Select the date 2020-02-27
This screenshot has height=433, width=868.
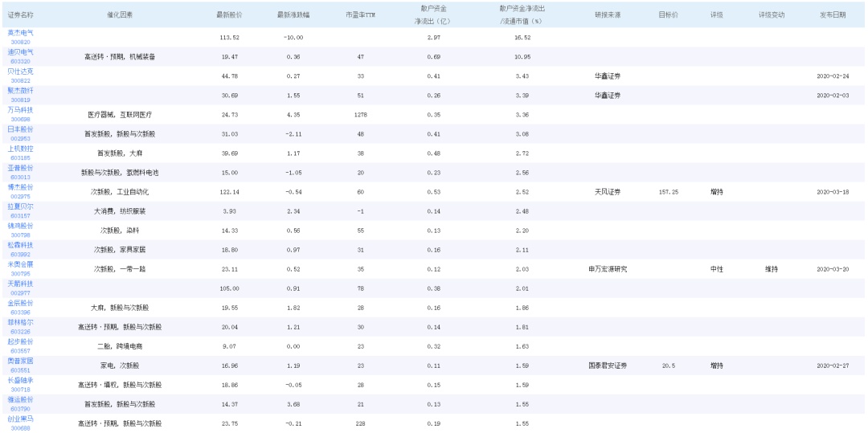(x=833, y=366)
